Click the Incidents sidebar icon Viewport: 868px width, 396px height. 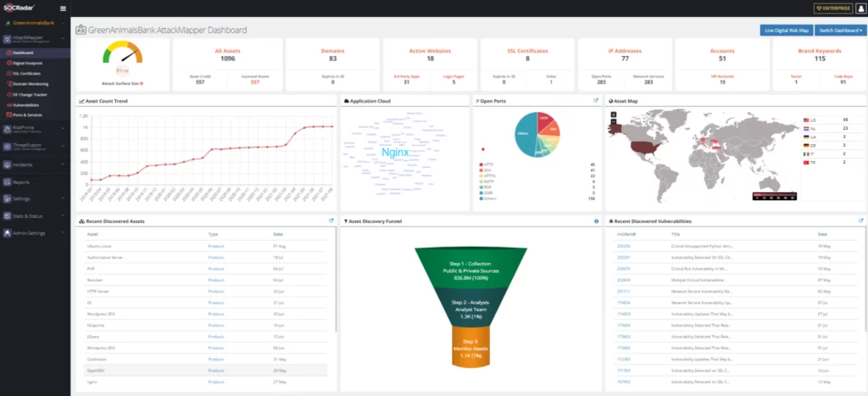click(7, 165)
